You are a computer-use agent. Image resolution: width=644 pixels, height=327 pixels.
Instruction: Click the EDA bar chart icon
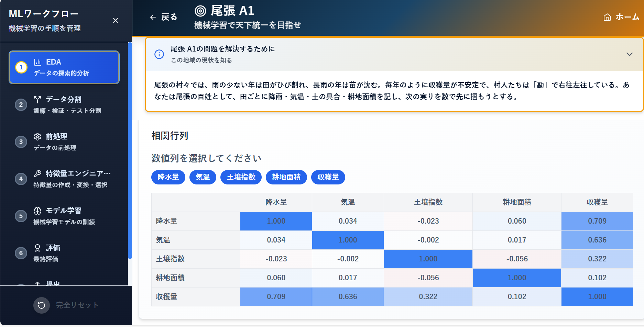[x=37, y=62]
